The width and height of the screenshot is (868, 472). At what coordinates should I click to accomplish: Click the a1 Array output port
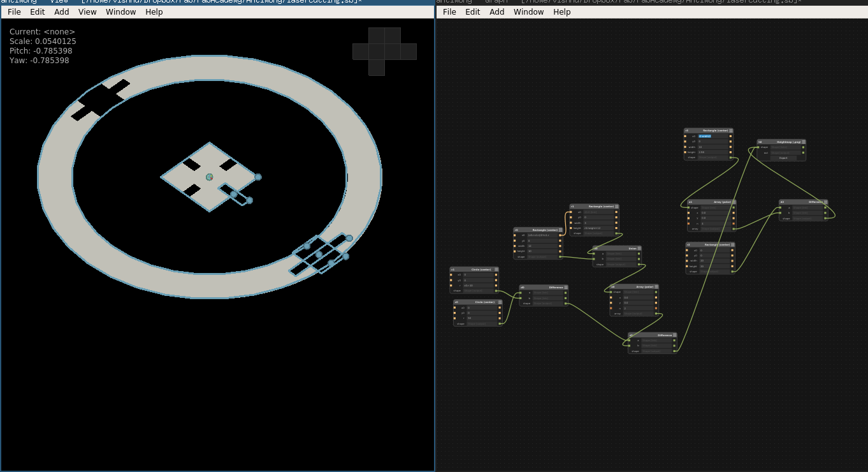[734, 229]
